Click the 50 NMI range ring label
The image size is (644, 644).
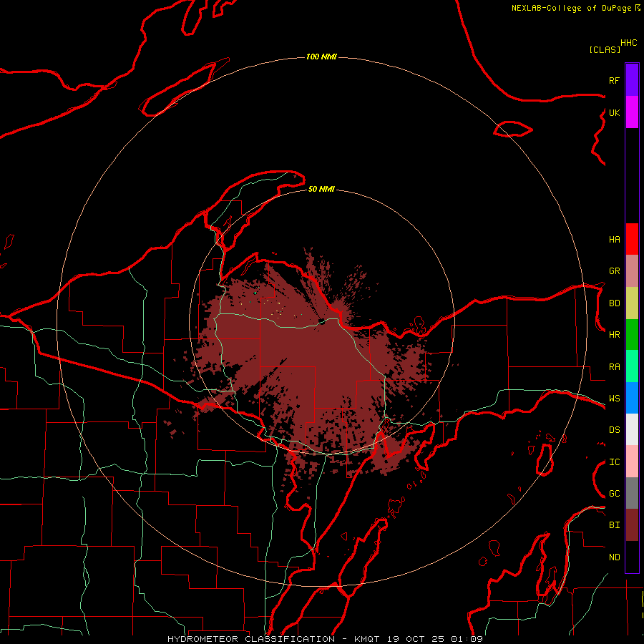coord(321,189)
